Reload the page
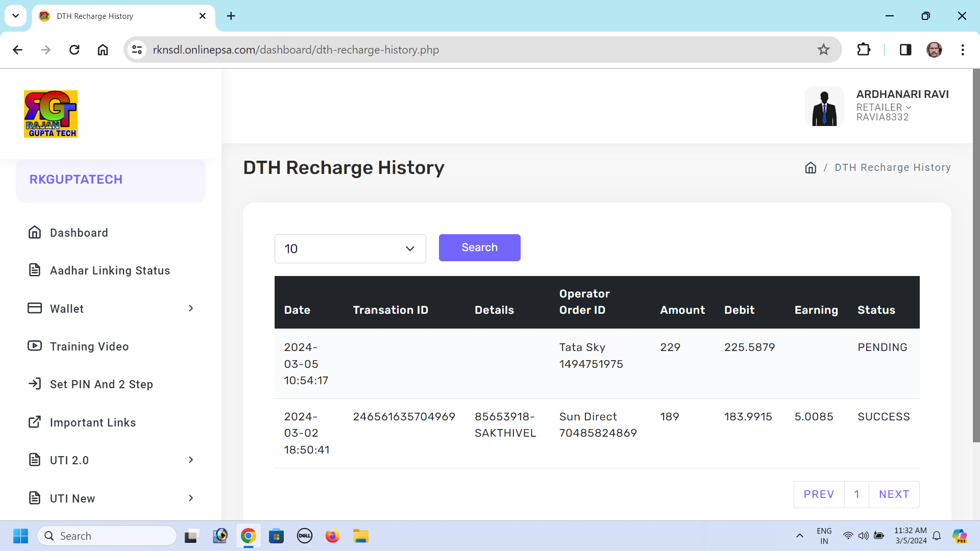Viewport: 980px width, 551px height. click(x=75, y=49)
